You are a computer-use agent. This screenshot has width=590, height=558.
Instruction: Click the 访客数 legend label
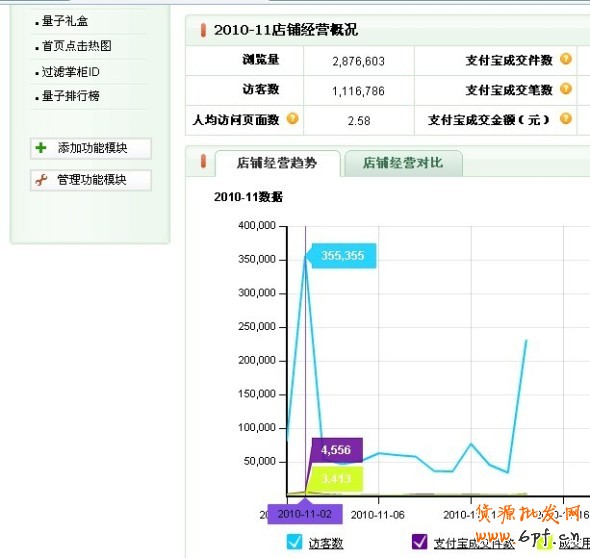(x=326, y=543)
